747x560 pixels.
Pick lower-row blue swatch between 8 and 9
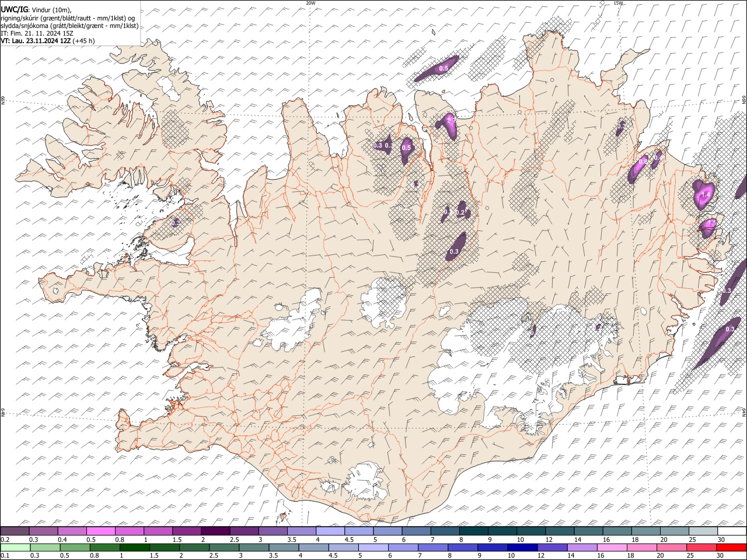463,547
